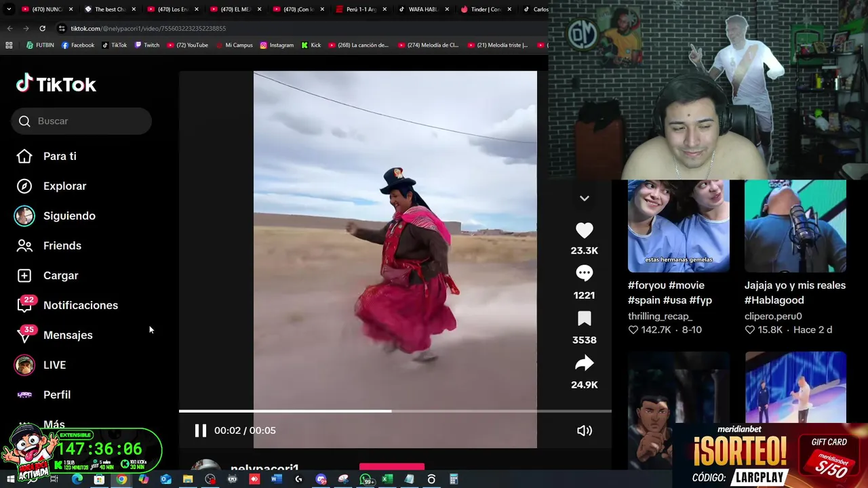Click the tiktok.com address bar URL
Screen dimensions: 868x488
coord(149,28)
